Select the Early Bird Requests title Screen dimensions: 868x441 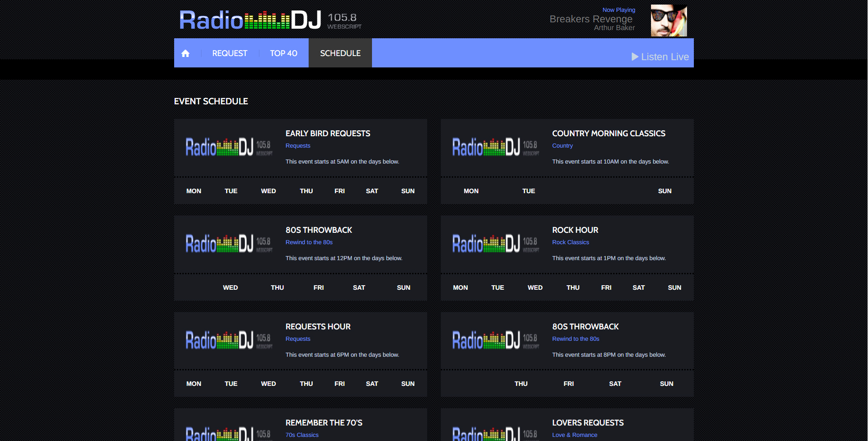[328, 133]
